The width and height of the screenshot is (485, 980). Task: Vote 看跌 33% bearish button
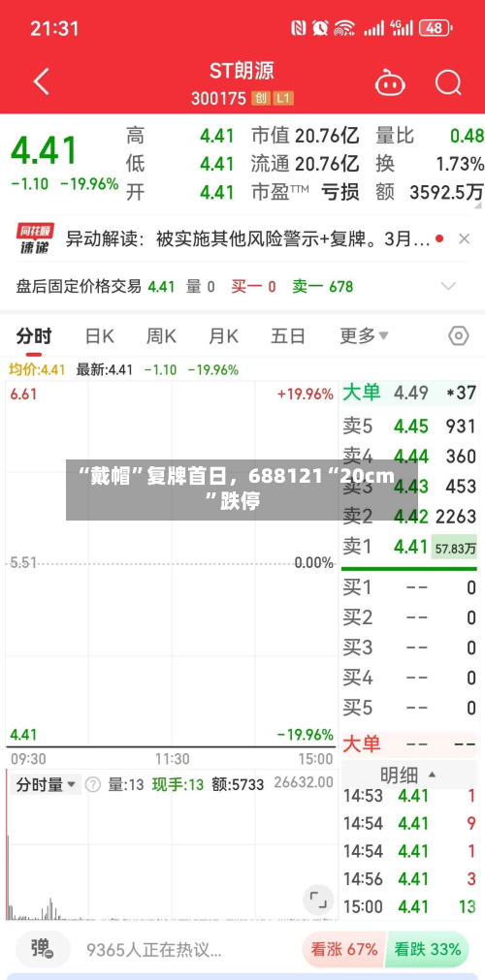click(x=428, y=949)
